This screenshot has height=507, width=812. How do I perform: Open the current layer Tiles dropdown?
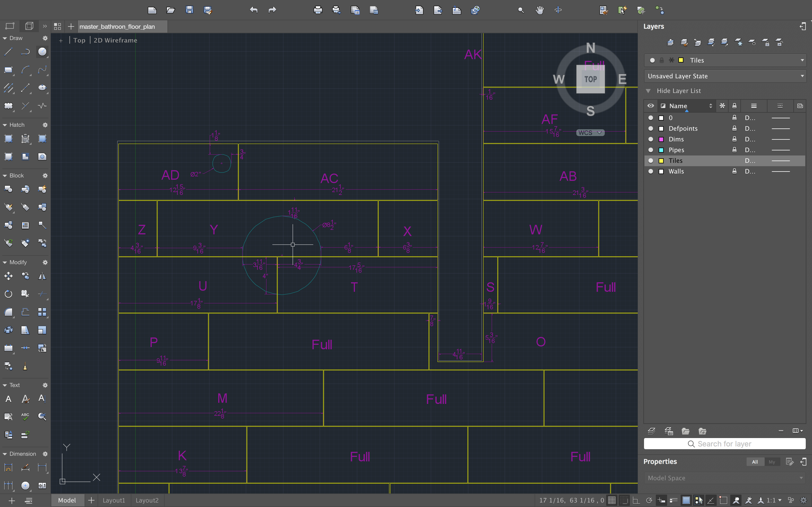tap(802, 60)
